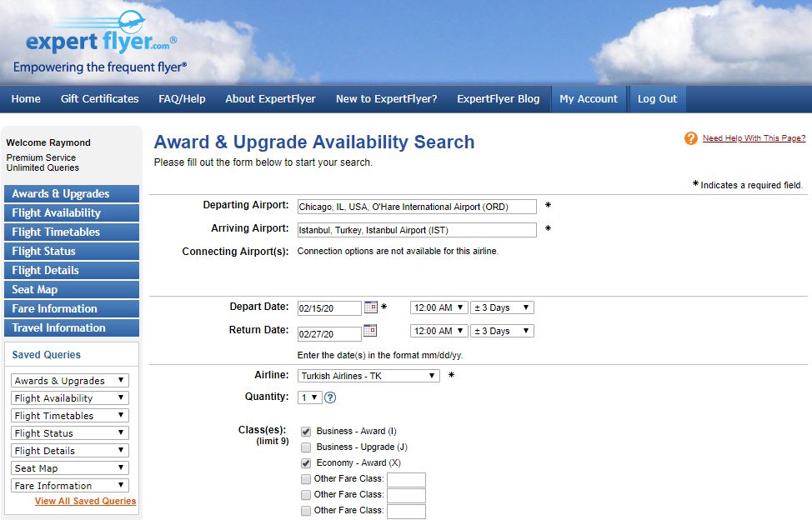
Task: Click the third Other Fare Class text box
Action: click(407, 512)
